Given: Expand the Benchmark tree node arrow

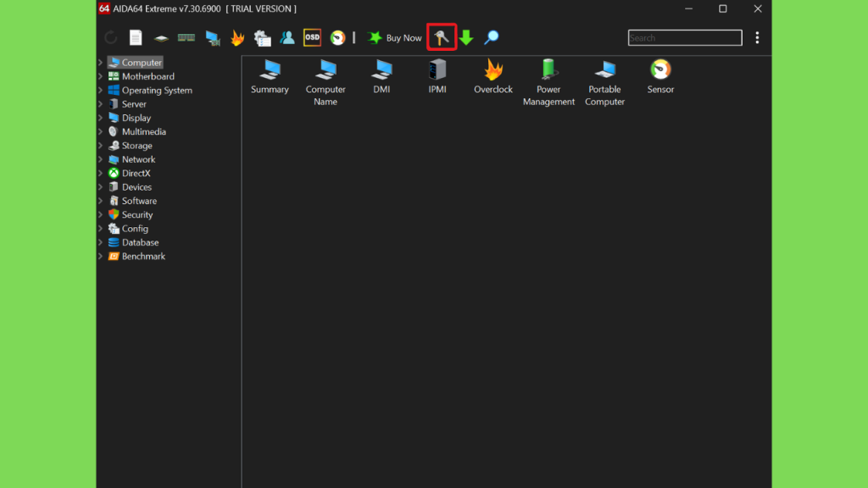Looking at the screenshot, I should click(101, 256).
